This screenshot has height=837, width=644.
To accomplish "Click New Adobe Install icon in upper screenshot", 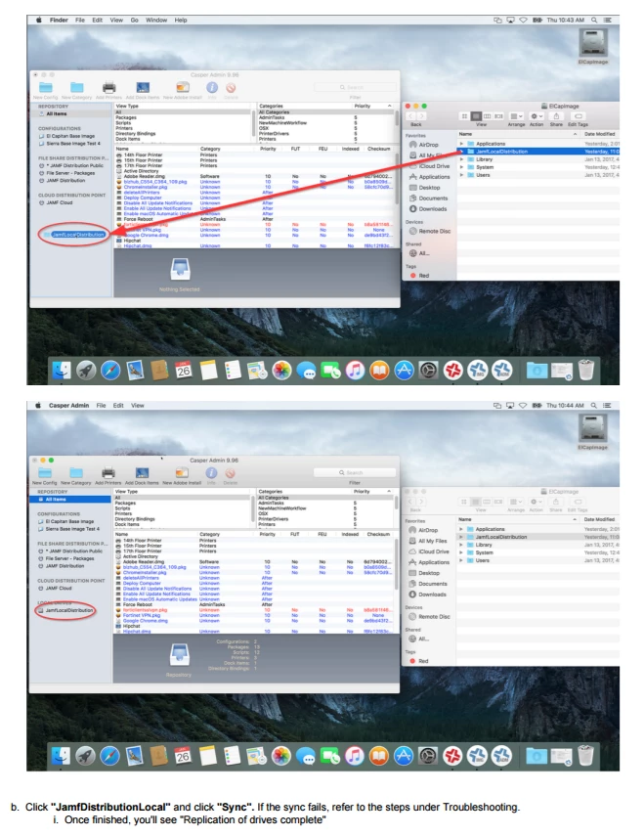I will (x=183, y=88).
